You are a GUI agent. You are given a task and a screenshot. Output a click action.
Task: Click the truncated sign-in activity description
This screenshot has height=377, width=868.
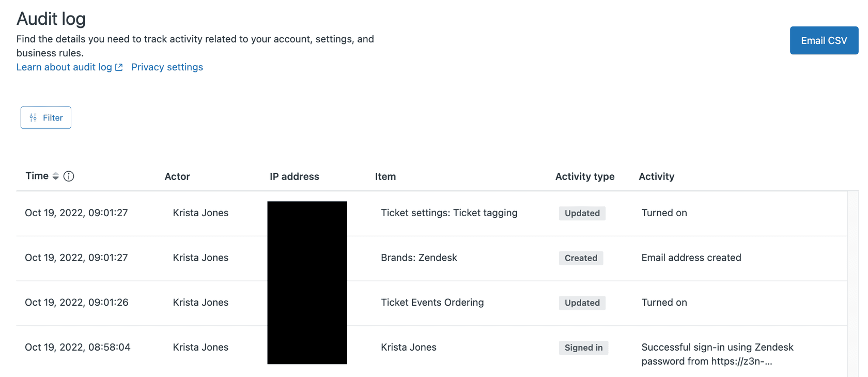[x=717, y=354]
